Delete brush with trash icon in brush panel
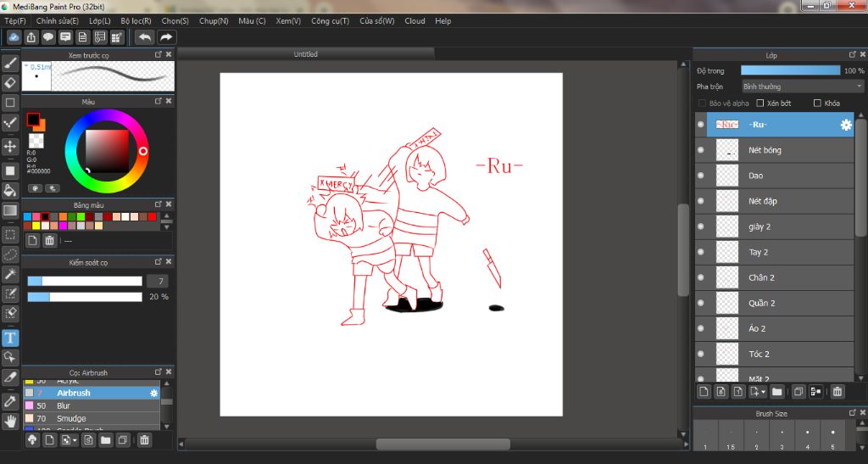868x464 pixels. [x=144, y=440]
